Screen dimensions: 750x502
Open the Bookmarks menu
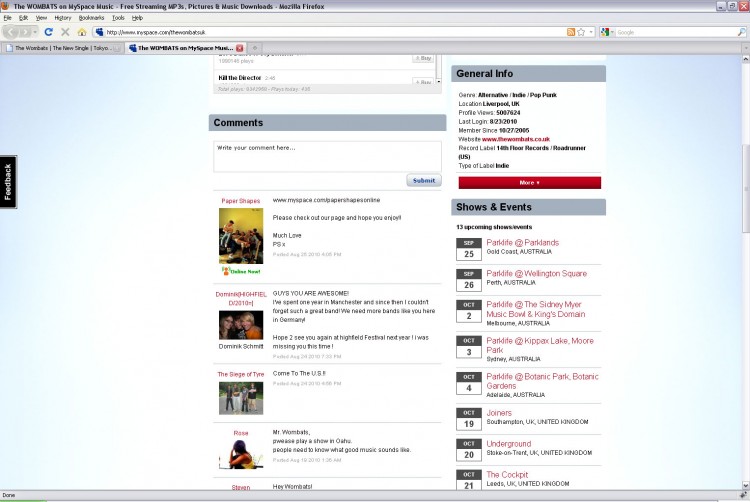click(91, 18)
